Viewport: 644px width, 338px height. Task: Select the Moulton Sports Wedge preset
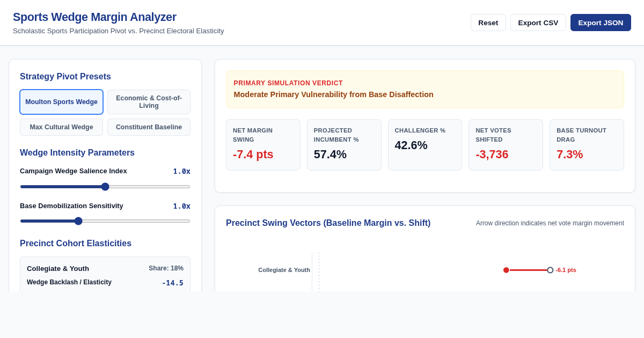(61, 102)
